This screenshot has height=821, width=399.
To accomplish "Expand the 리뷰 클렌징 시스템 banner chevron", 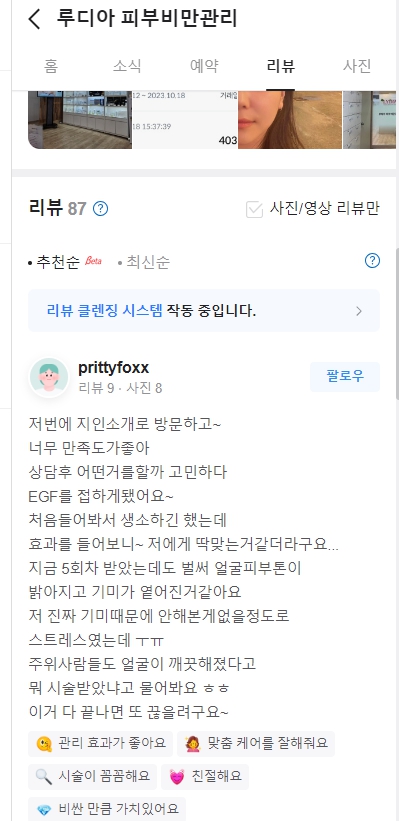I will click(359, 311).
